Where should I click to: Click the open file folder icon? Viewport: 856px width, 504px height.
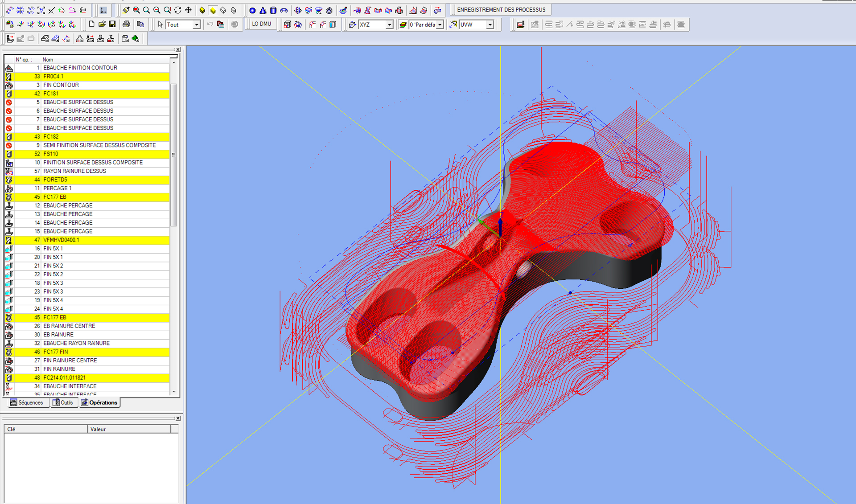point(102,24)
